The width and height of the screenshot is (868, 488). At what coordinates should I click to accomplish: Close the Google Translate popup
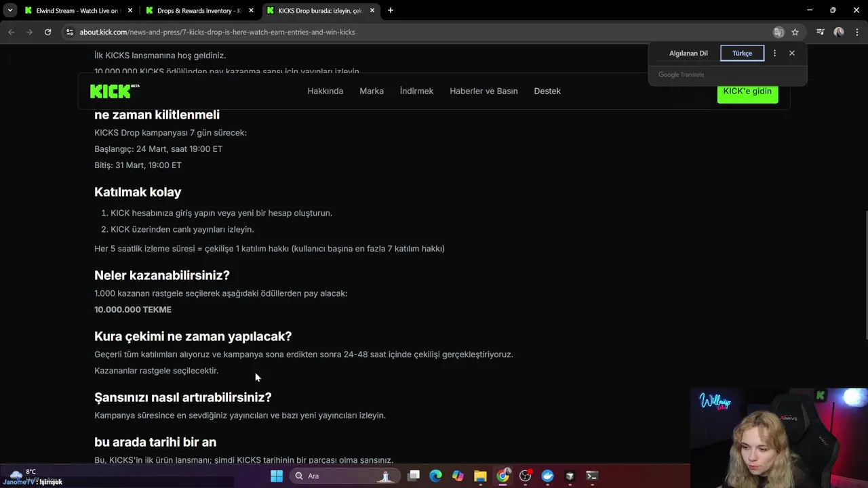coord(791,53)
